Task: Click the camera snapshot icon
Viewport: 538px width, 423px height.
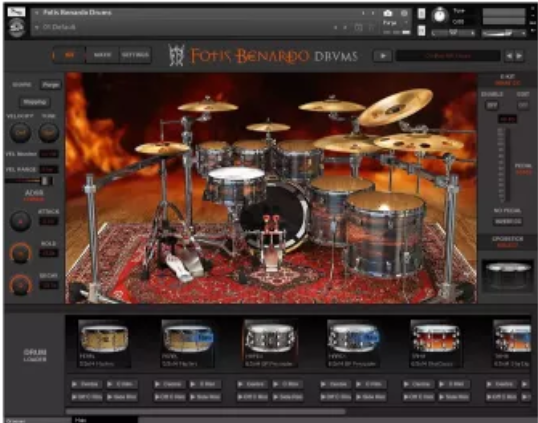Action: [388, 13]
